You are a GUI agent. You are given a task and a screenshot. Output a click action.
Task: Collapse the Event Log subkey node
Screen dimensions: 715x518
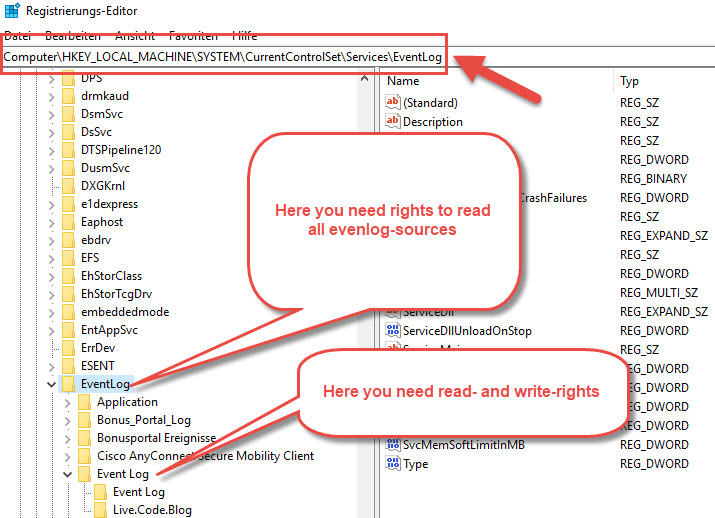tap(67, 474)
